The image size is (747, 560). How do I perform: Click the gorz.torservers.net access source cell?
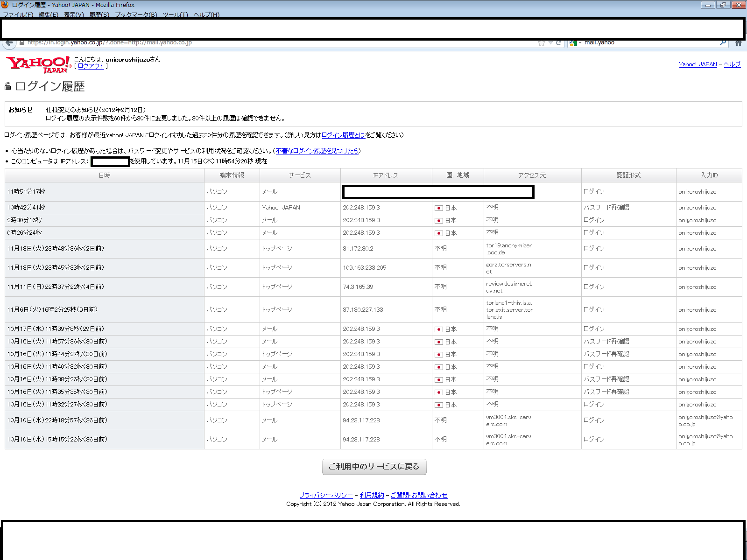pos(532,268)
